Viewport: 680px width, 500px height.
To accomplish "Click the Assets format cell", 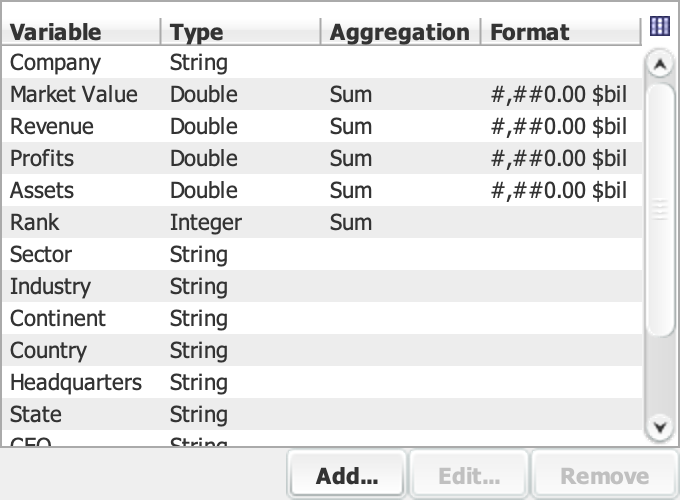I will coord(558,191).
